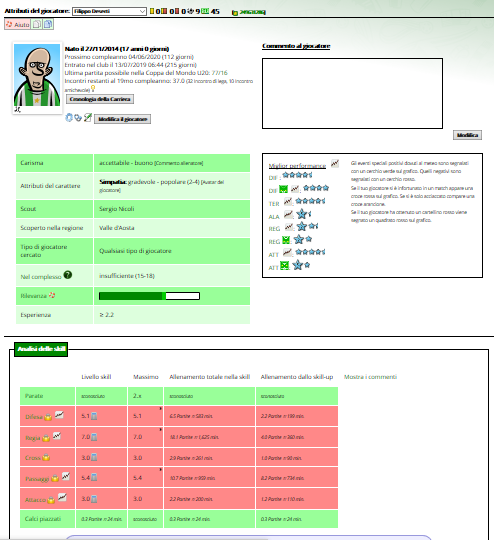Click the light green copy icon next to Aiuto
The width and height of the screenshot is (494, 540).
tap(37, 24)
